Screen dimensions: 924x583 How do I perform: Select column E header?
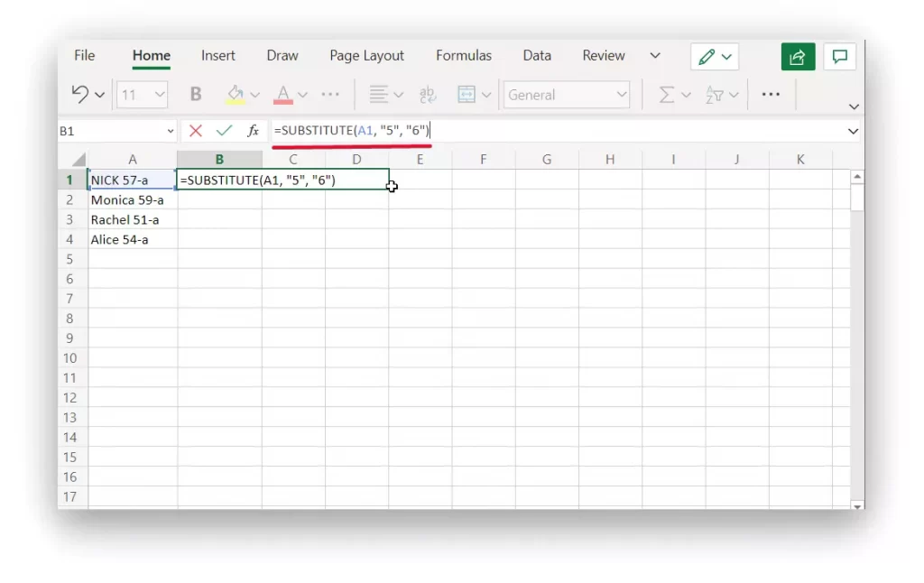[420, 159]
